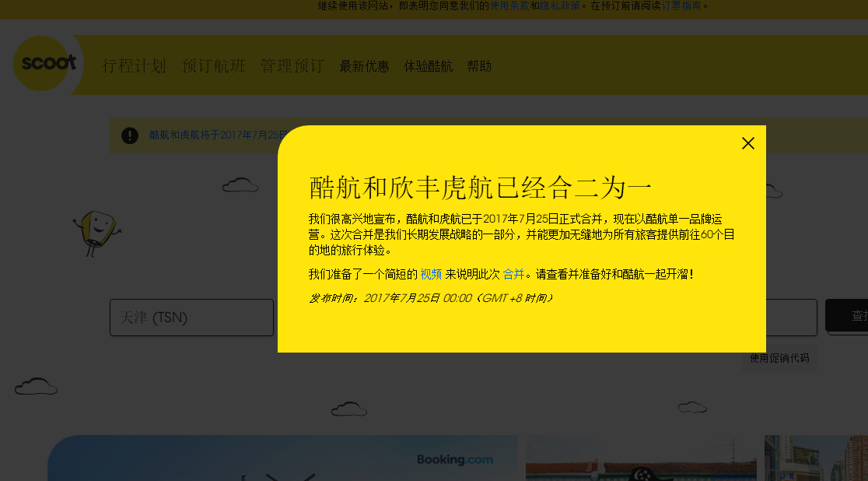Click the popup headline 酷航和欣丰虎航已经合二为一
Image resolution: width=868 pixels, height=481 pixels.
point(480,188)
